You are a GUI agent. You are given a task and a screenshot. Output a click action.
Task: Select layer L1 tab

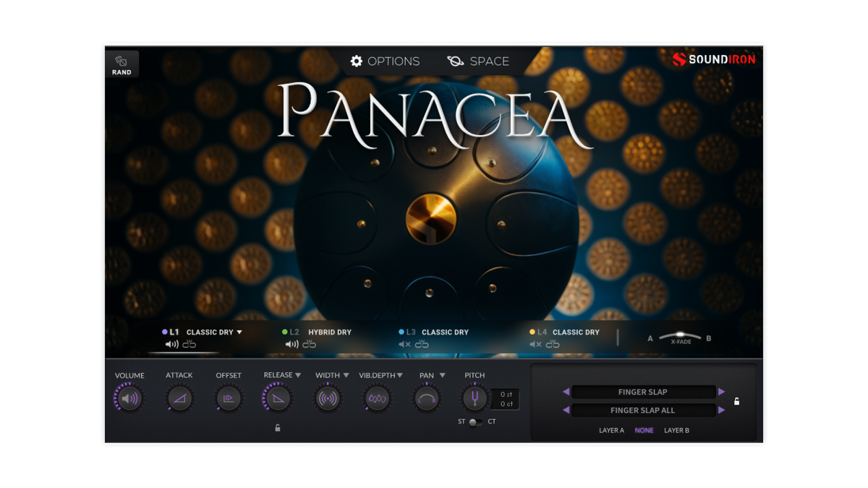171,332
